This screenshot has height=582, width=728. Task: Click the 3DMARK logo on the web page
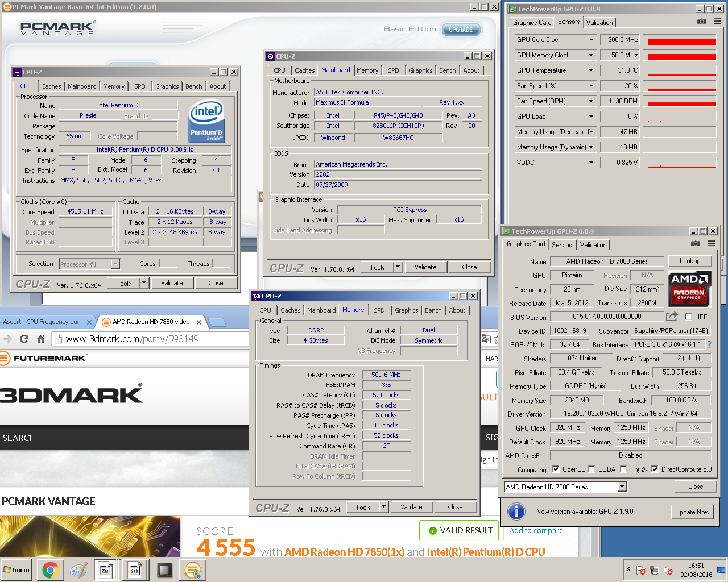click(x=71, y=394)
